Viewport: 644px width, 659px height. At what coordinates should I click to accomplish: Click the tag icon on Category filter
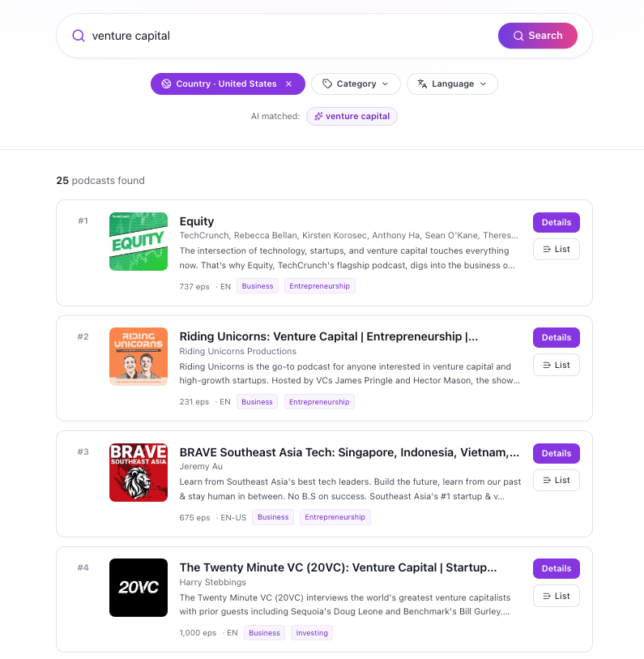[x=327, y=83]
